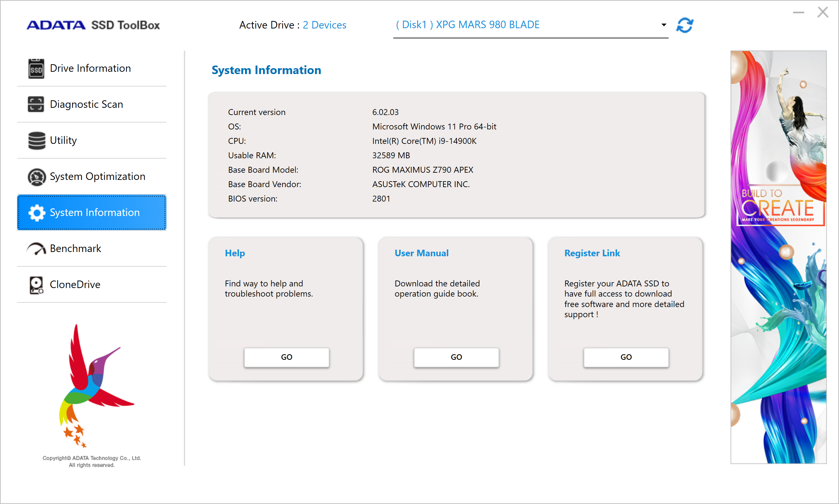
Task: Click the Utility disk stack icon
Action: tap(36, 141)
